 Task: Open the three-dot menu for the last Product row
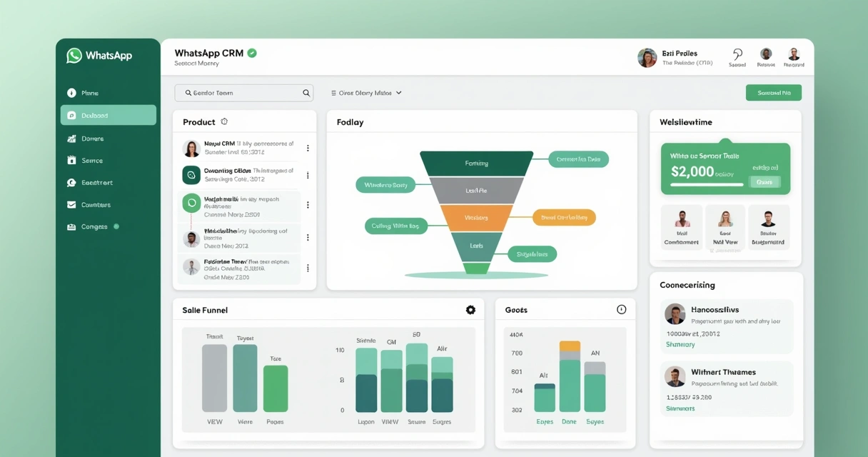tap(308, 268)
